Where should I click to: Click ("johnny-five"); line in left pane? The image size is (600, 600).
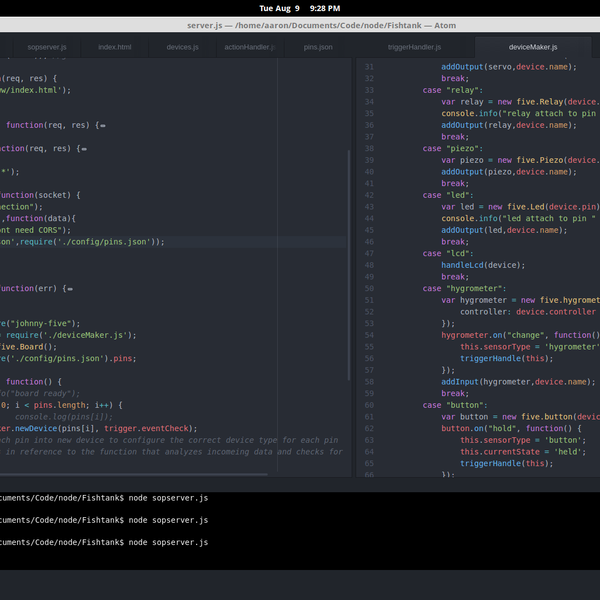[x=40, y=323]
